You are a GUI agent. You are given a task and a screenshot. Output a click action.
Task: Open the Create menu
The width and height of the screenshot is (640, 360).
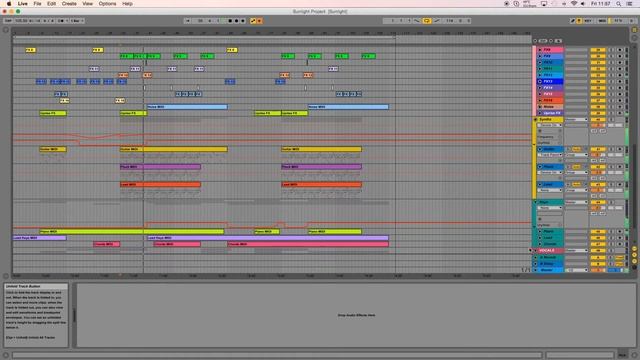(69, 4)
